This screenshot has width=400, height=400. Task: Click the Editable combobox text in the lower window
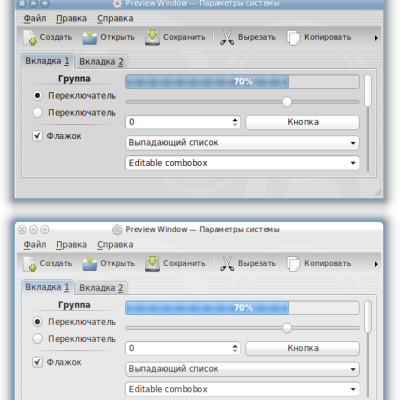168,389
